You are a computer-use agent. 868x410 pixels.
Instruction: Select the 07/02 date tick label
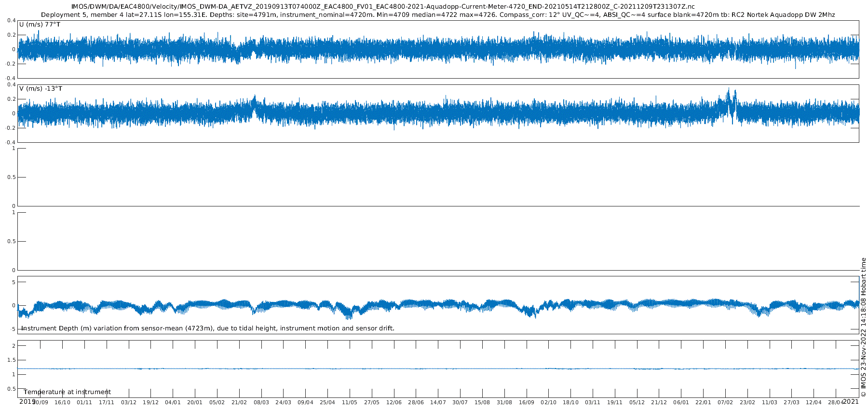[x=725, y=402]
